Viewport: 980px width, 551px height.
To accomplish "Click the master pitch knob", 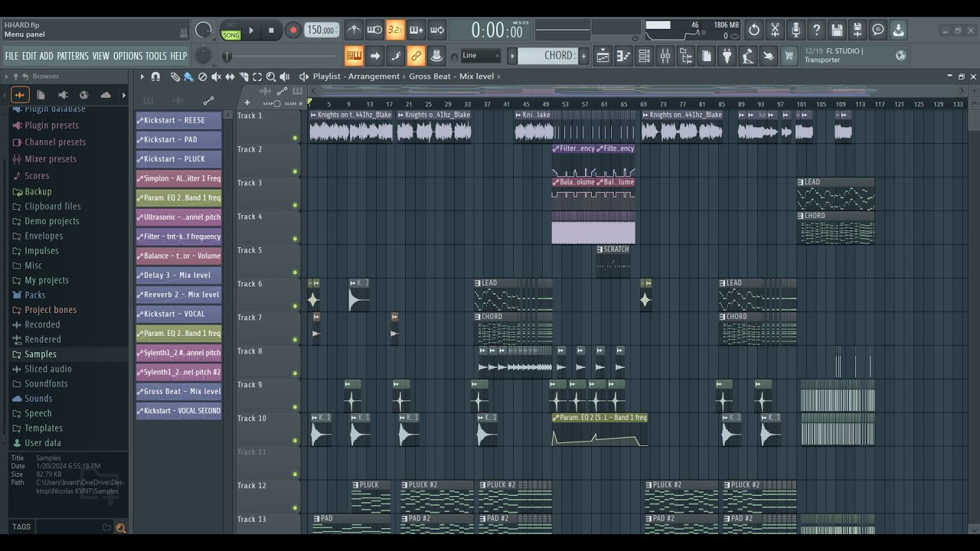I will coord(203,56).
